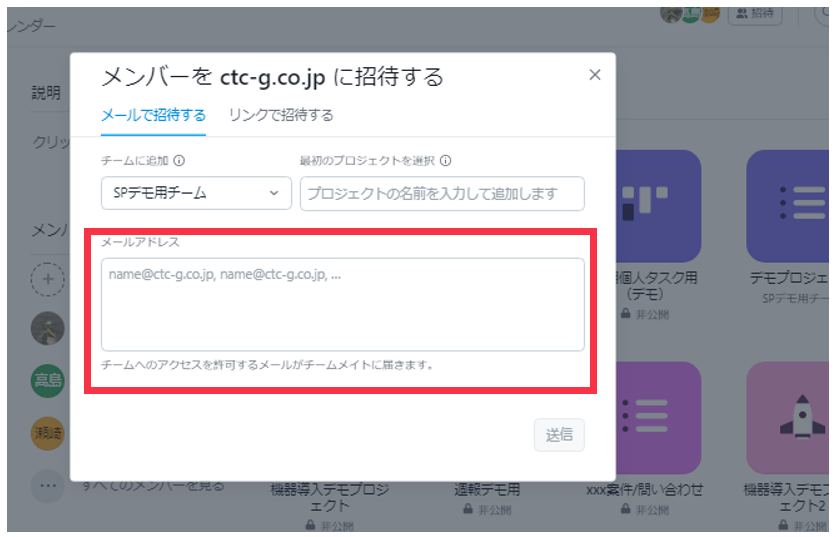Open the デモプロジェクト list project icon
The image size is (836, 537).
788,206
